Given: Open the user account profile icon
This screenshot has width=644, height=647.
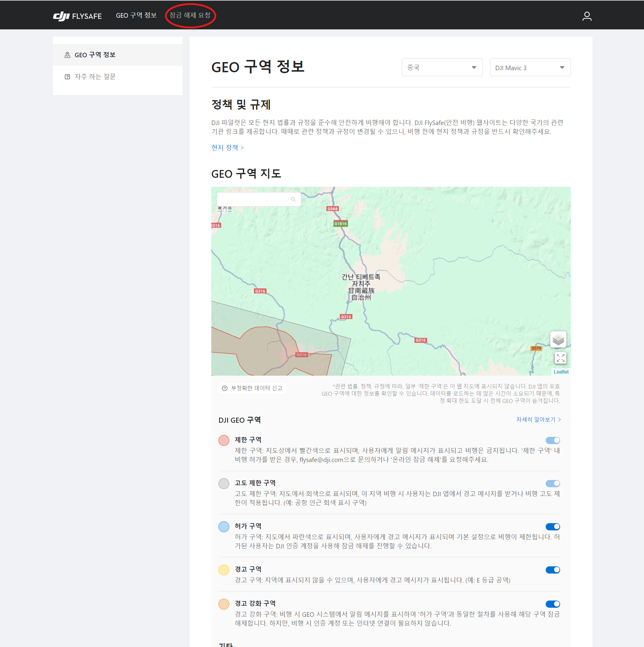Looking at the screenshot, I should pos(586,16).
